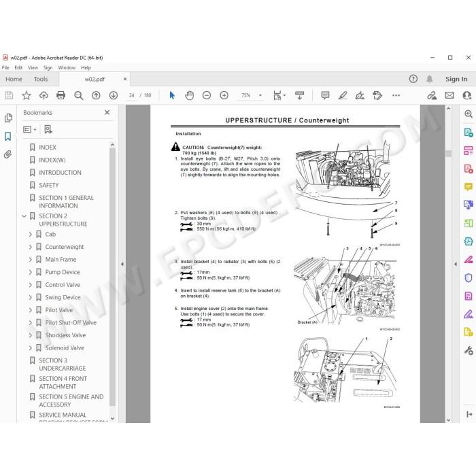This screenshot has height=476, width=476.
Task: Open More Tools wrench in right pane
Action: 469,351
